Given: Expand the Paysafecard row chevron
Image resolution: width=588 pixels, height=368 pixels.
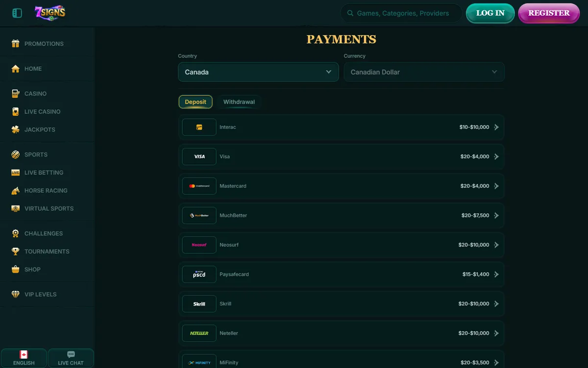Looking at the screenshot, I should point(496,274).
